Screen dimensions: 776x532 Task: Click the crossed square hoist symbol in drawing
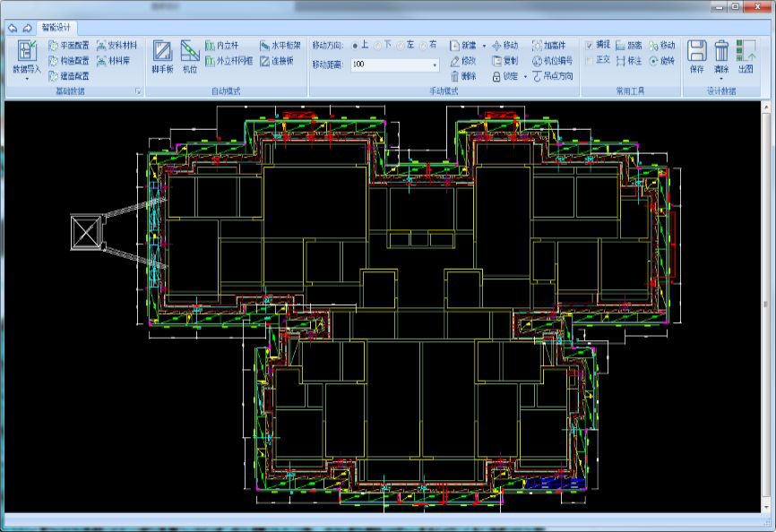pyautogui.click(x=87, y=232)
